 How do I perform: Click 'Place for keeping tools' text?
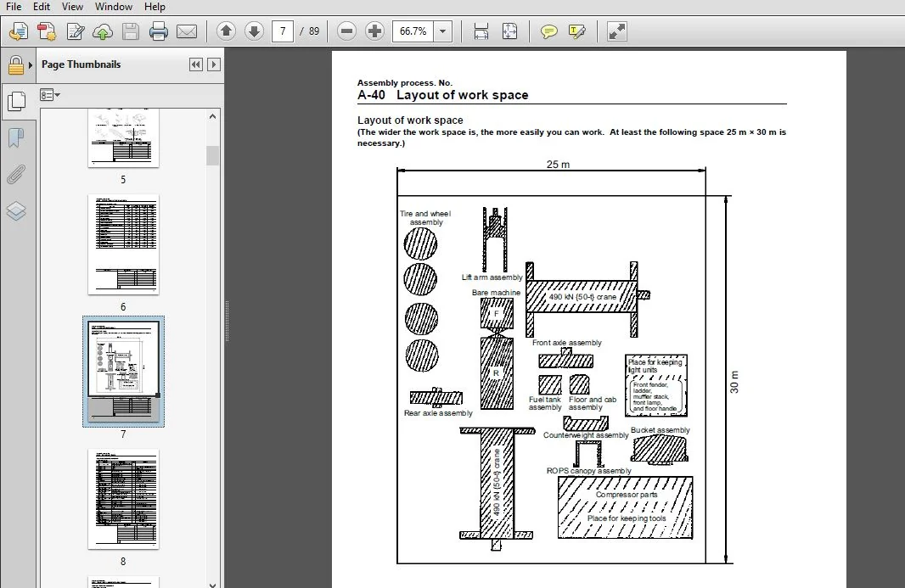coord(627,518)
